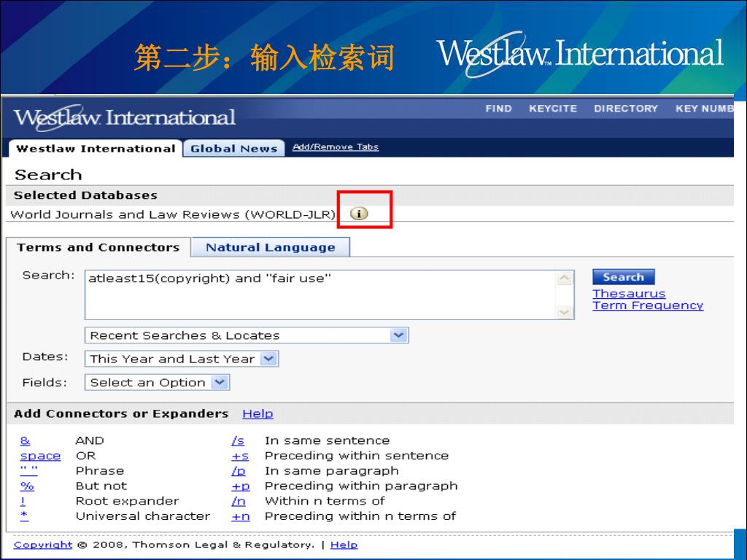Insert the +n preceding within n terms connector
Image resolution: width=747 pixels, height=560 pixels.
pyautogui.click(x=241, y=516)
